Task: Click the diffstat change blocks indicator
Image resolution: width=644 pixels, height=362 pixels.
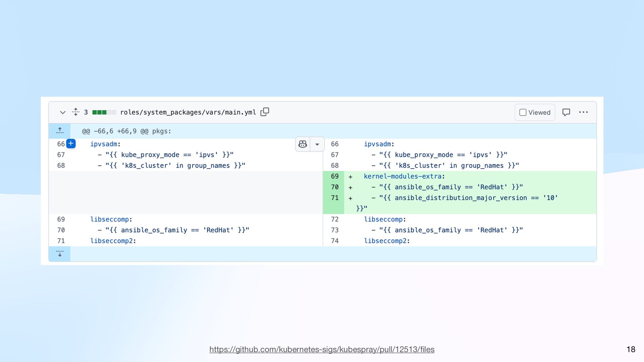Action: pos(104,112)
